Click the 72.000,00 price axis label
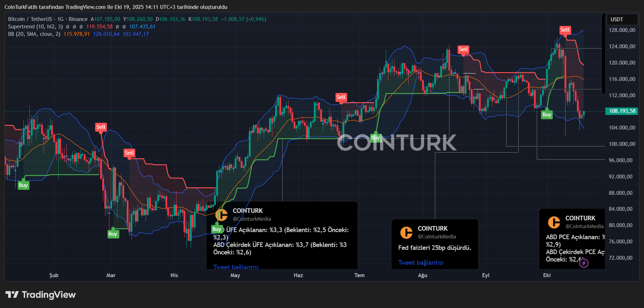Image resolution: width=644 pixels, height=308 pixels. point(621,258)
